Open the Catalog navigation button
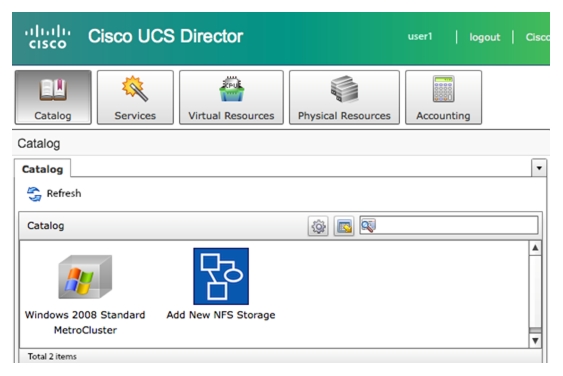563x376 pixels. click(53, 97)
